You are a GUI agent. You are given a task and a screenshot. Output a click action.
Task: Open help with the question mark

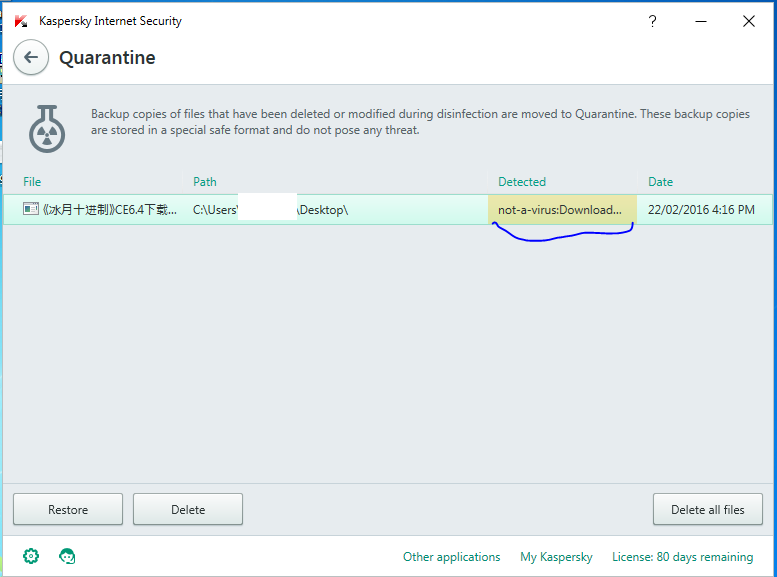pos(653,21)
